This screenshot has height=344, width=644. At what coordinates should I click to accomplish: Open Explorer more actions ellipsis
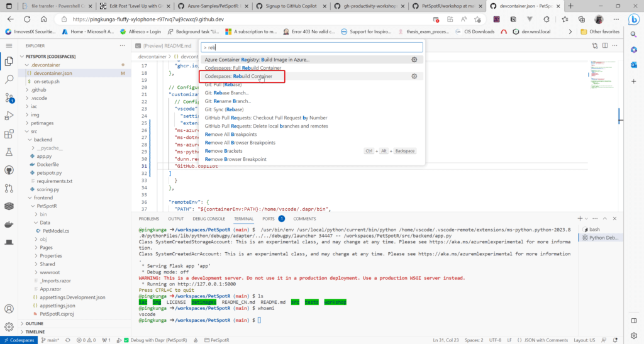(123, 45)
